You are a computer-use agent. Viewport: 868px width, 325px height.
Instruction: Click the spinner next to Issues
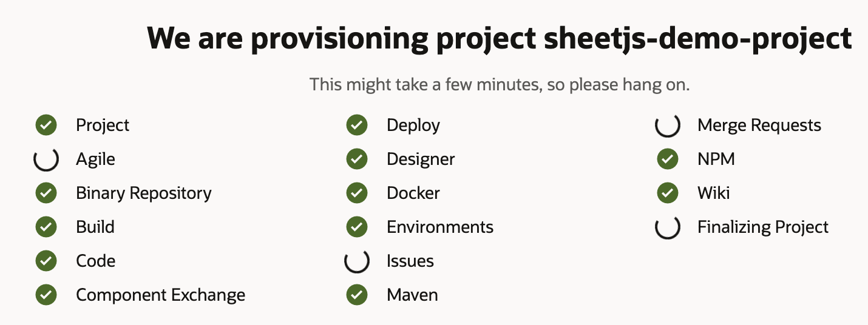pos(357,261)
